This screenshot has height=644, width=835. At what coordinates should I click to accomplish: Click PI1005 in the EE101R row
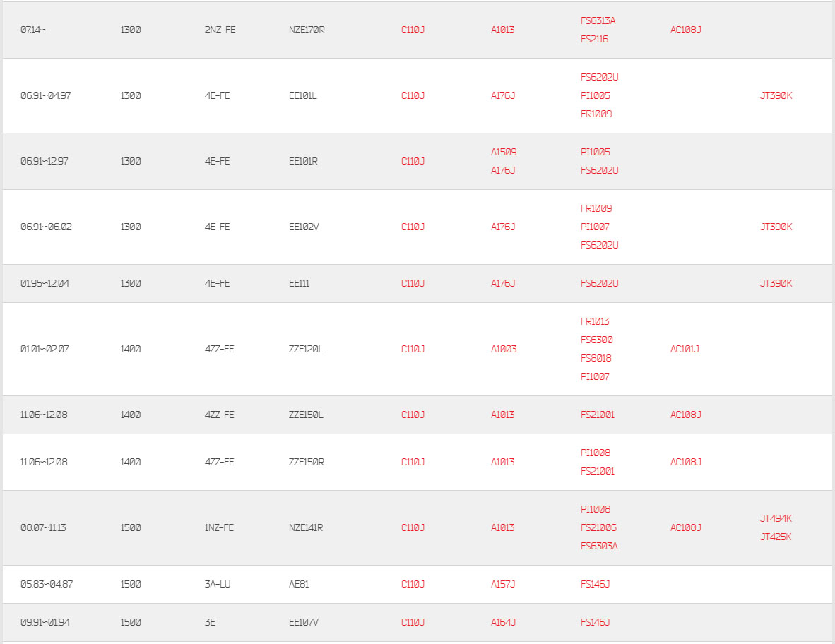[x=595, y=153]
